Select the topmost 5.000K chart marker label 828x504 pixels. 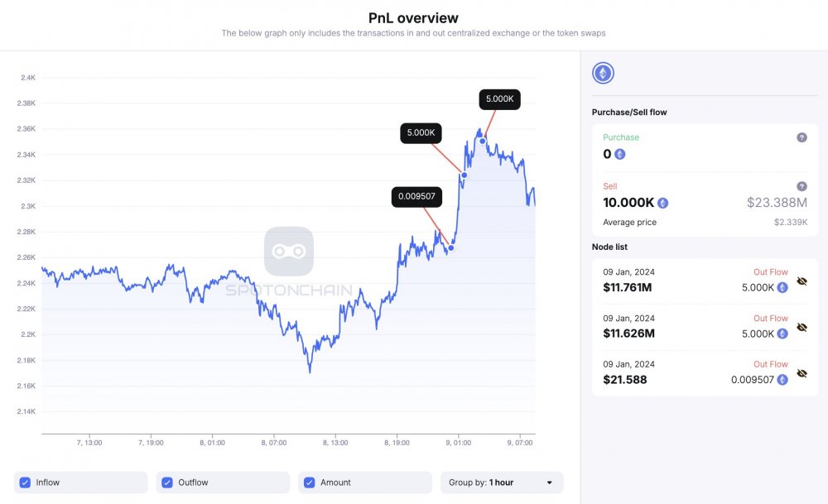(499, 99)
